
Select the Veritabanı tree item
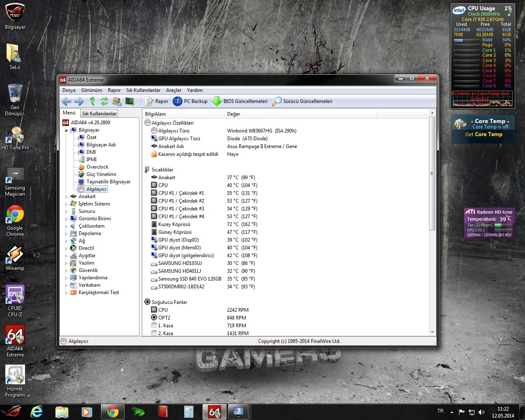89,285
